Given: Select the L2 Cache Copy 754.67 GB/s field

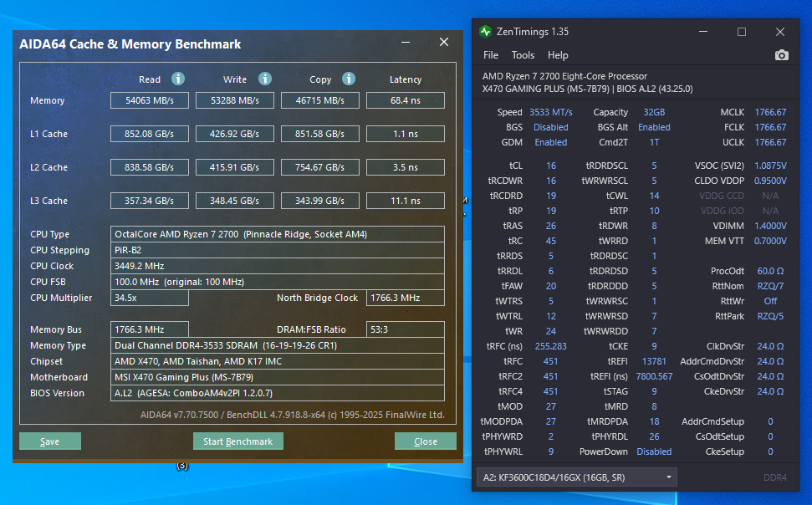Looking at the screenshot, I should pyautogui.click(x=320, y=167).
